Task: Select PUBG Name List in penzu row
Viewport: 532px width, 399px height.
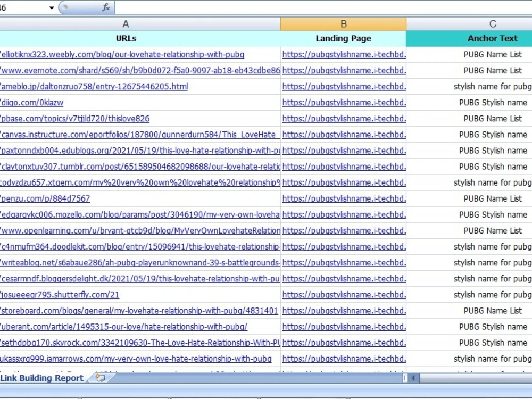Action: click(493, 198)
